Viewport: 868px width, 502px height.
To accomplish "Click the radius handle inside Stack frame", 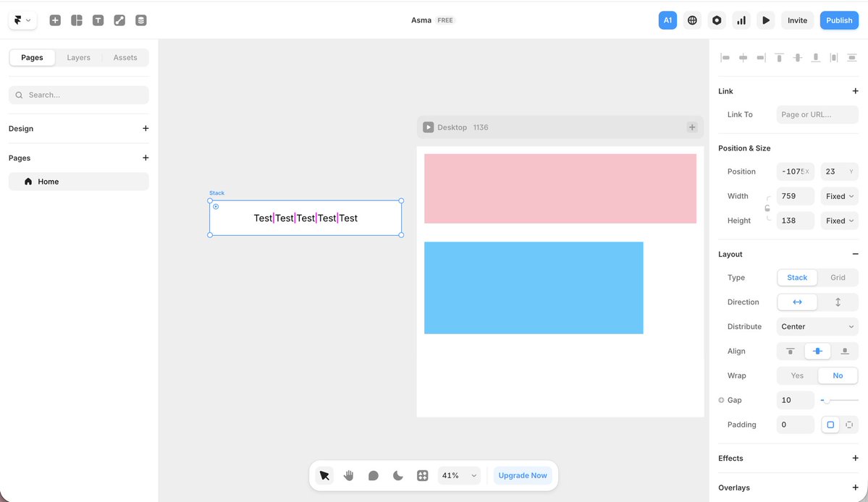I will [216, 207].
